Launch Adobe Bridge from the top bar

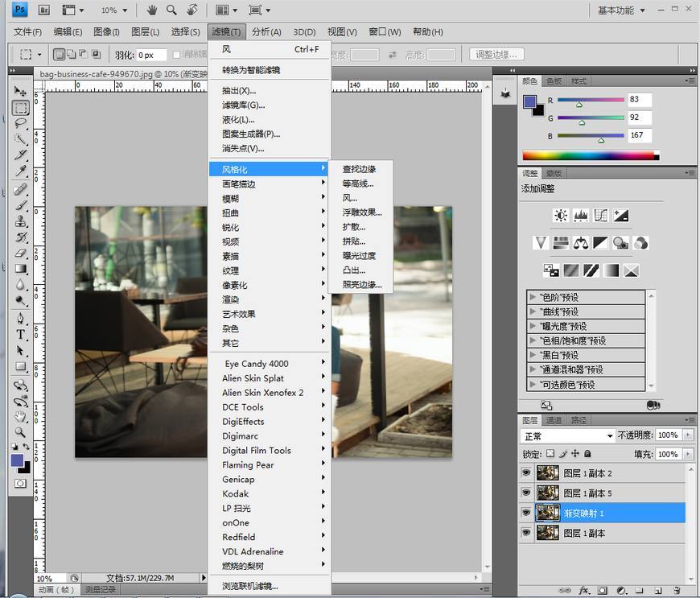45,10
